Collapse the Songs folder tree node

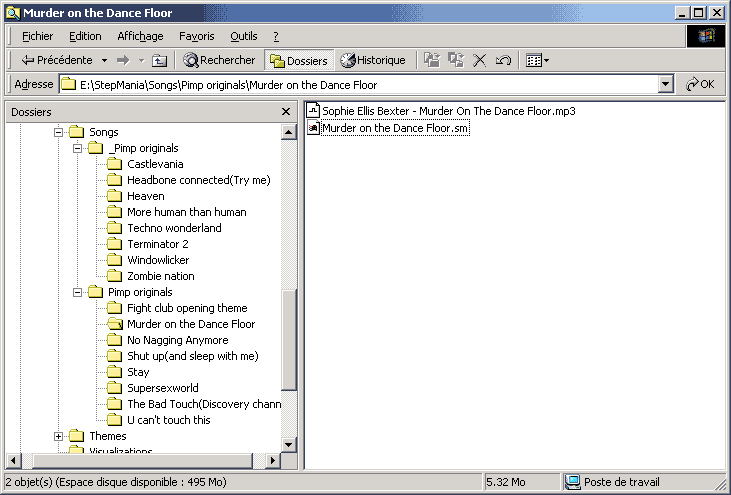[x=58, y=132]
